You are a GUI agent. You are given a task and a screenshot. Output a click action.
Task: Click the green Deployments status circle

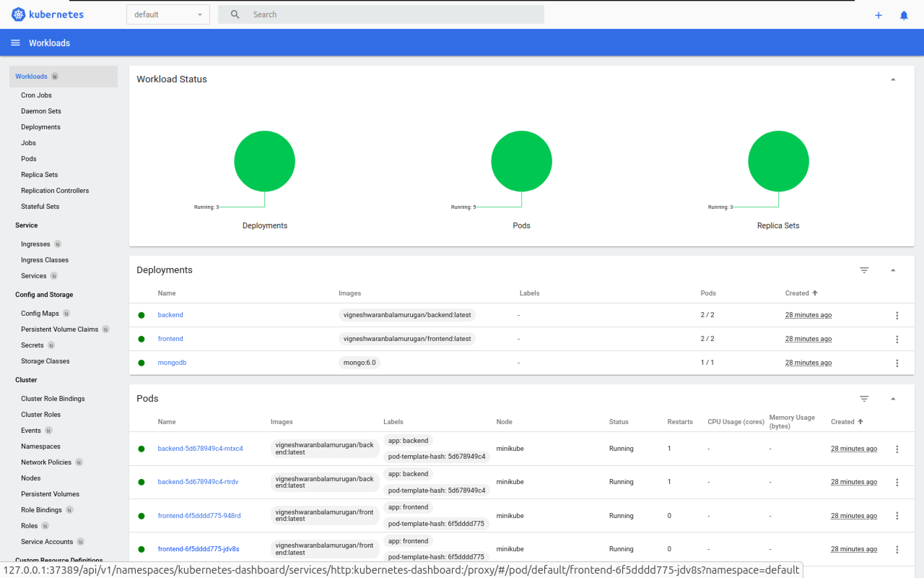click(265, 161)
